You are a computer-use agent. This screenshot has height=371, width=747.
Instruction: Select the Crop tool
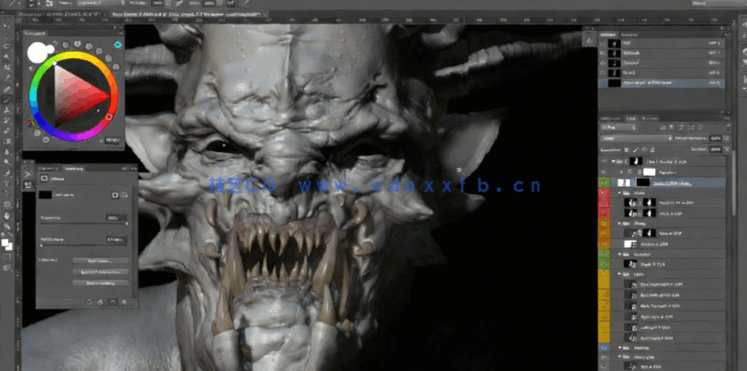click(7, 68)
